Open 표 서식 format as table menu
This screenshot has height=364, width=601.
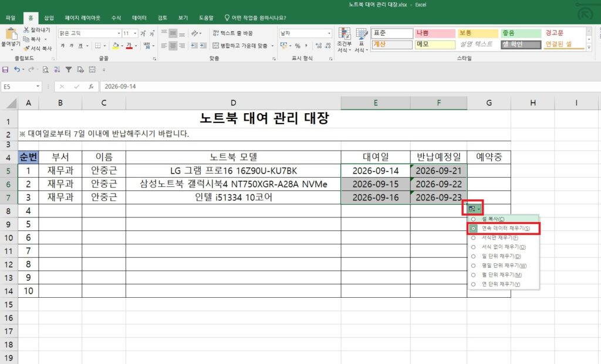click(361, 40)
